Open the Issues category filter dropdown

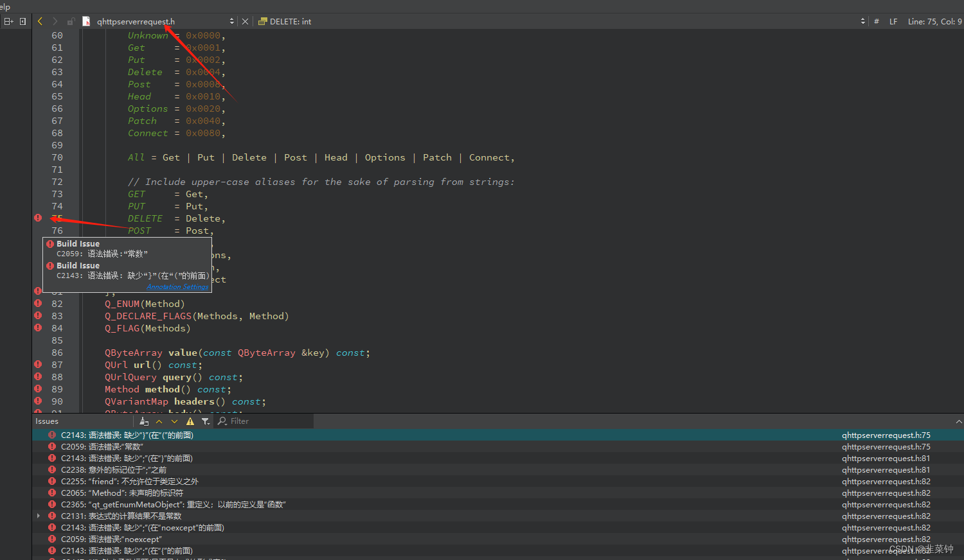pyautogui.click(x=206, y=421)
